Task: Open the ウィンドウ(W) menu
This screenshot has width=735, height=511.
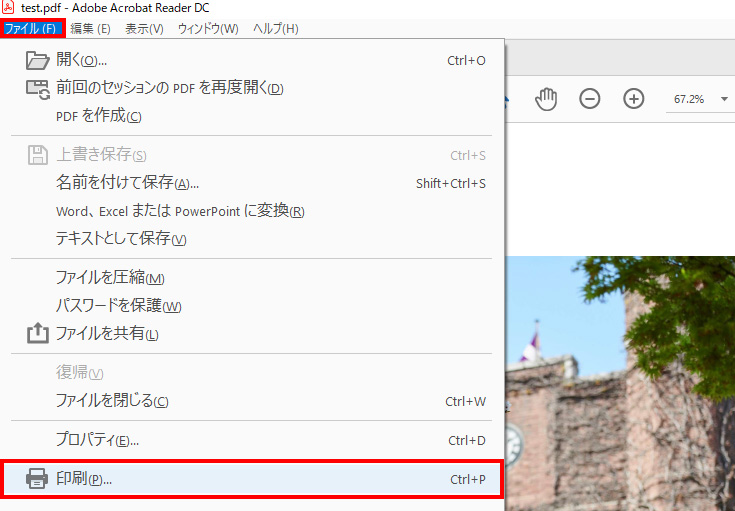Action: 208,28
